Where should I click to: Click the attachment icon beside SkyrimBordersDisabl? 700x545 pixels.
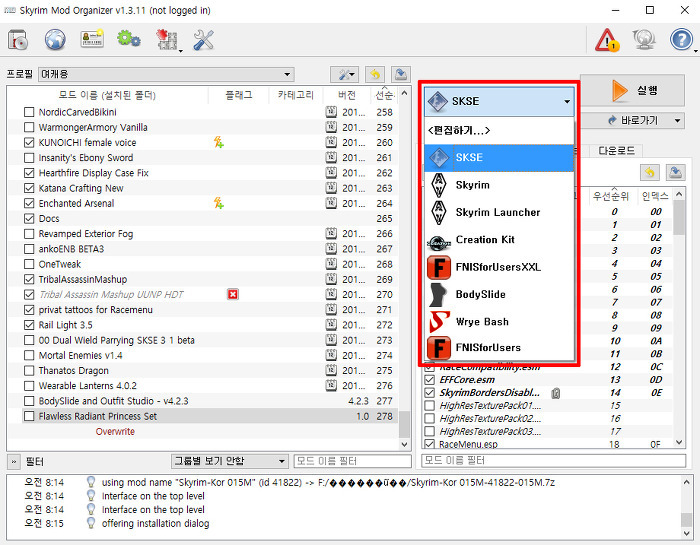(x=555, y=393)
